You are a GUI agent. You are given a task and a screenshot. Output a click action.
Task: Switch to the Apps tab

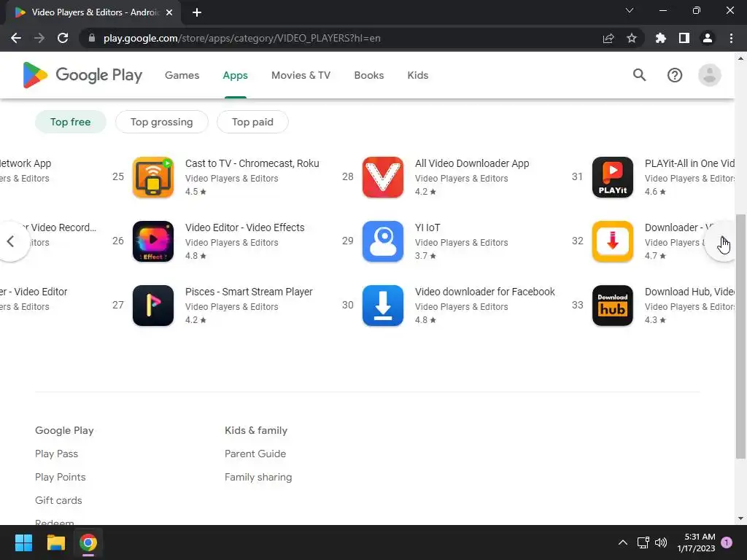coord(236,75)
